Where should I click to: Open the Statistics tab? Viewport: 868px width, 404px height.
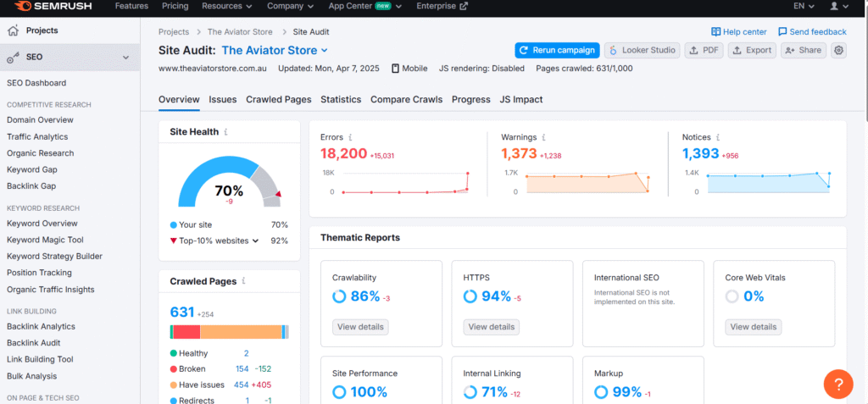pos(341,100)
